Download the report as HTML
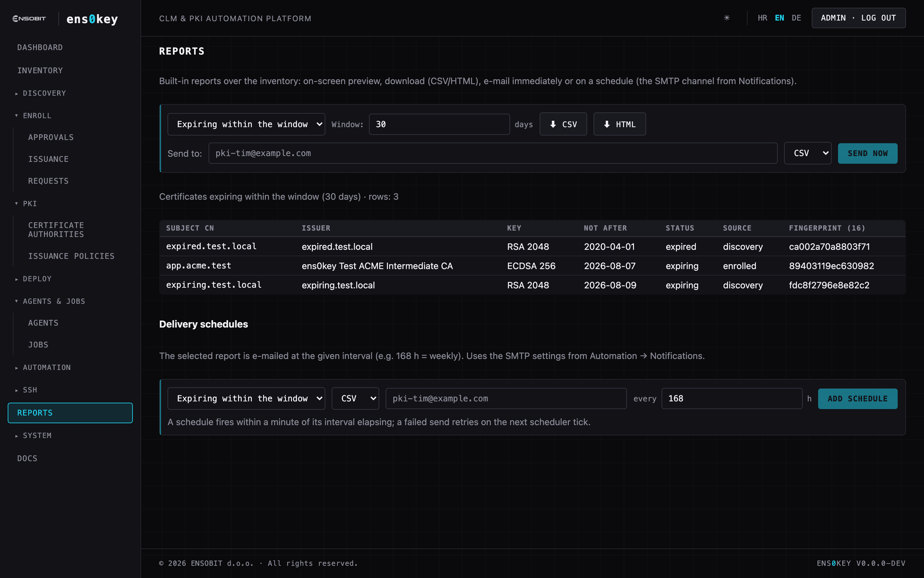This screenshot has height=578, width=924. click(619, 124)
